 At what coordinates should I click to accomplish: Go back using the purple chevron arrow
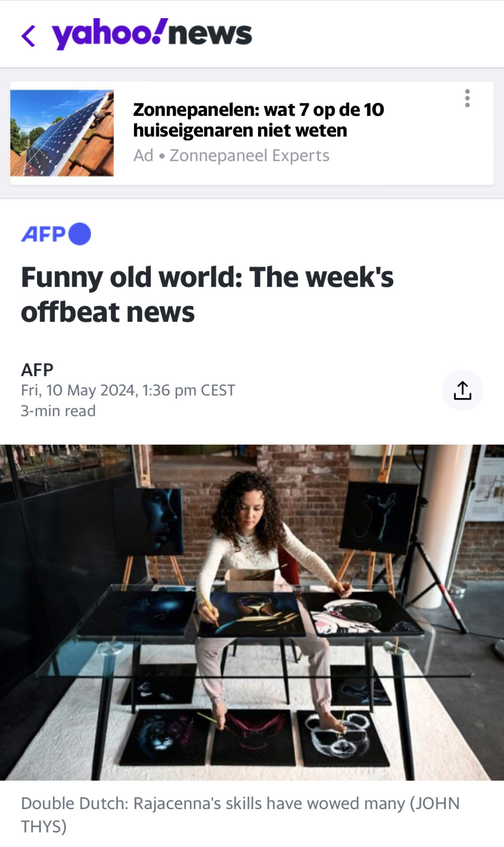(28, 36)
